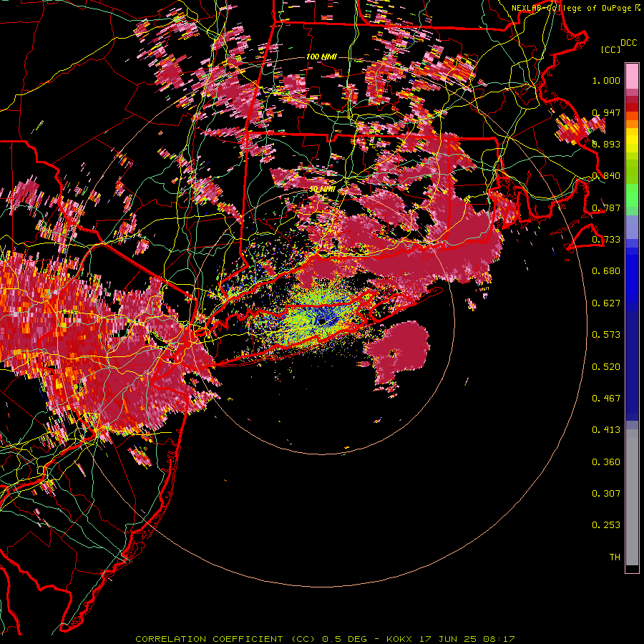Select the 0.680 legend value
Viewport: 644px width, 644px height.
pos(606,271)
